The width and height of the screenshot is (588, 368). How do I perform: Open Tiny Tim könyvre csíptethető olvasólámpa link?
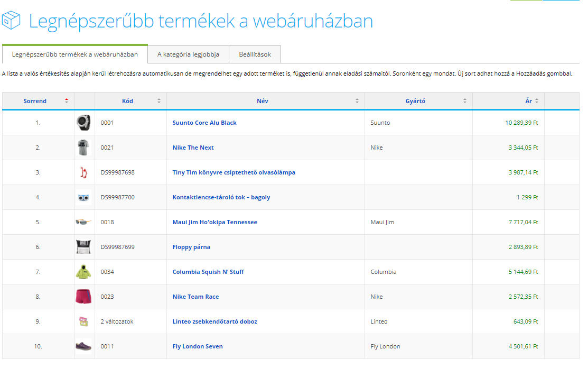[x=234, y=172]
